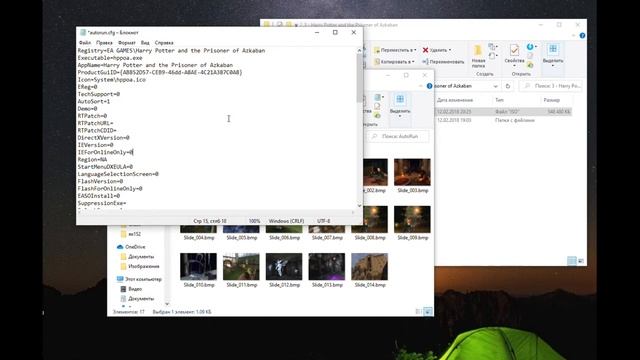Viewport: 640px width, 360px height.
Task: Open Изображения folder in the sidebar
Action: tap(140, 266)
